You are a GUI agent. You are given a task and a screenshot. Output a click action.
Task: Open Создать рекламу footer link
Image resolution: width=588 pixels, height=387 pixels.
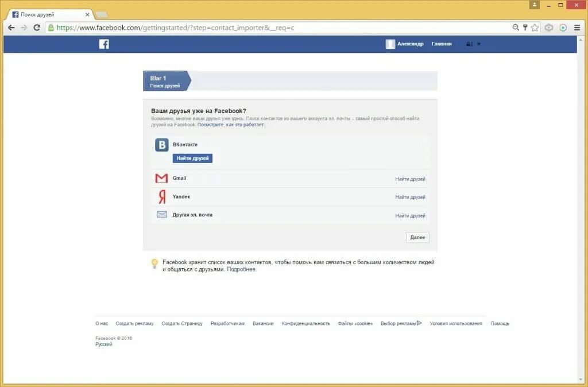pyautogui.click(x=134, y=323)
